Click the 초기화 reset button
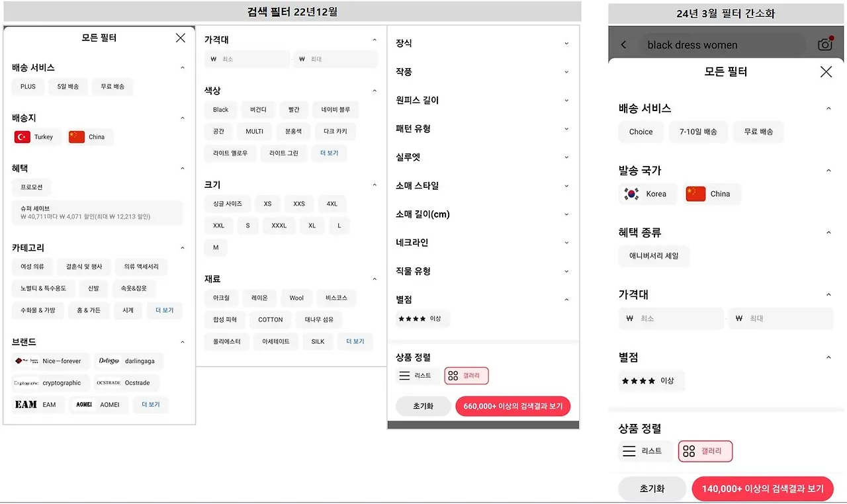This screenshot has height=504, width=847. click(423, 405)
